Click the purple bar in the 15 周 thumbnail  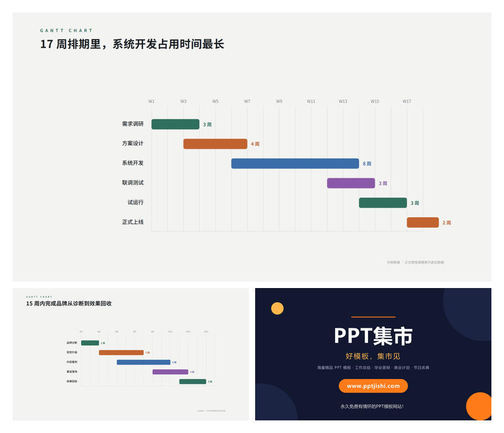coord(170,372)
